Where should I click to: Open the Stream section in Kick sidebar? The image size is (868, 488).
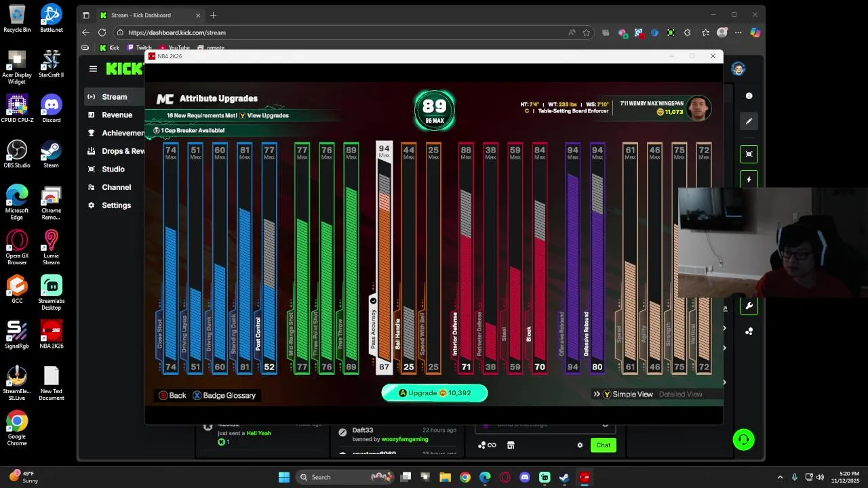[114, 97]
